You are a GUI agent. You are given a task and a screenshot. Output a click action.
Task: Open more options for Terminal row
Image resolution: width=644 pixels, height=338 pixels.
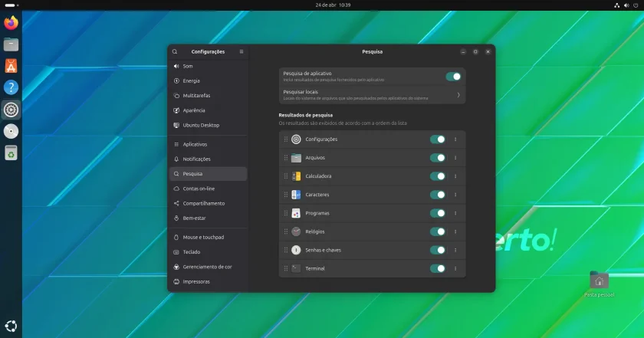pos(455,268)
